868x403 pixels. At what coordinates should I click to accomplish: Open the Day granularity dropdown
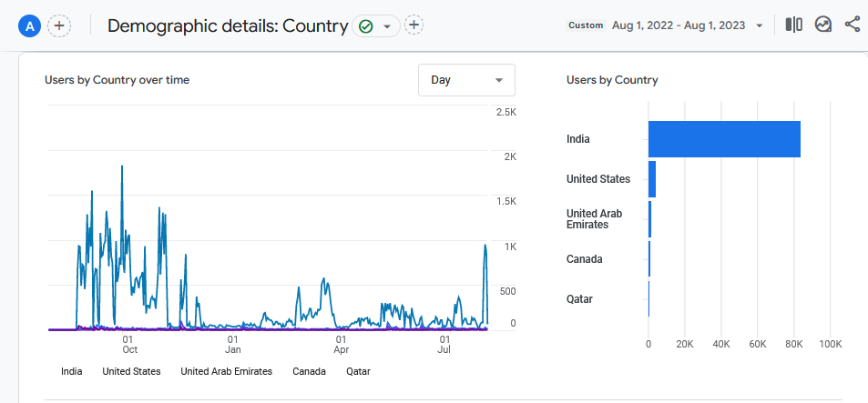(466, 80)
